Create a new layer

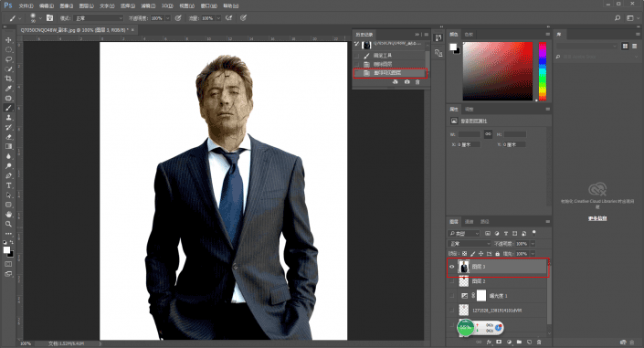click(529, 342)
